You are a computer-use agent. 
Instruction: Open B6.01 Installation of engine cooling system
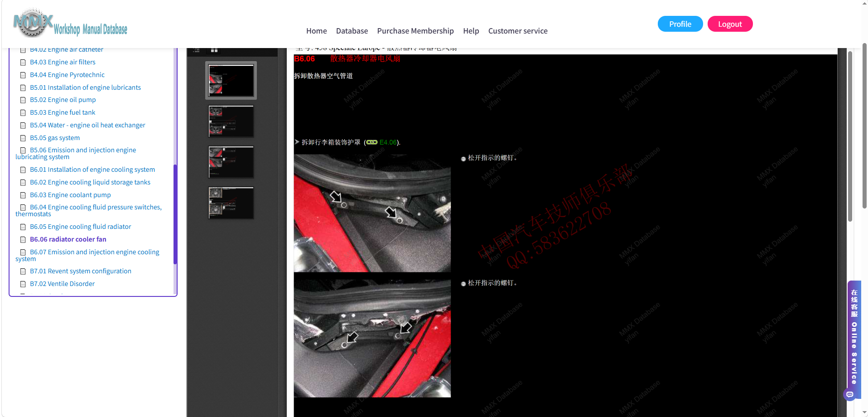92,170
